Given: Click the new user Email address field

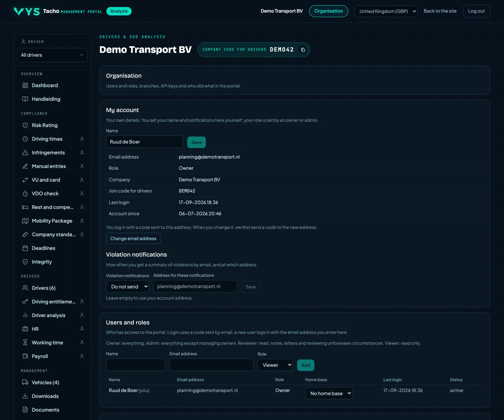Looking at the screenshot, I should [211, 365].
